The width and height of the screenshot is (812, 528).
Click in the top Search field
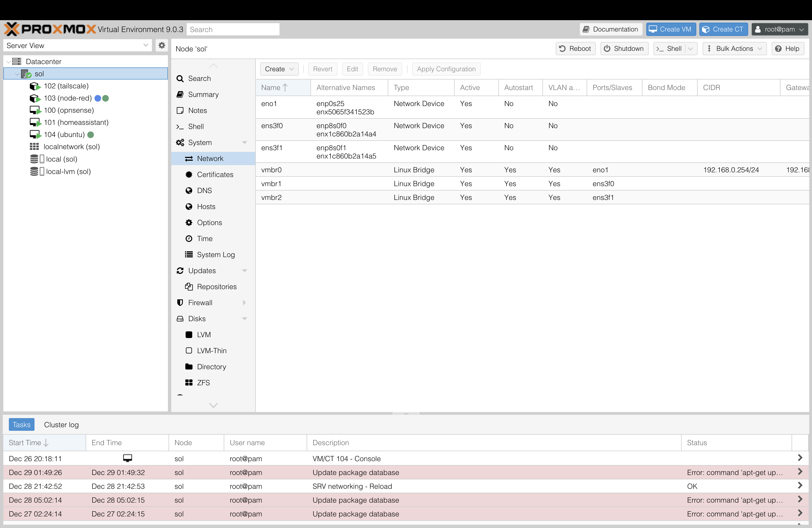pos(233,29)
